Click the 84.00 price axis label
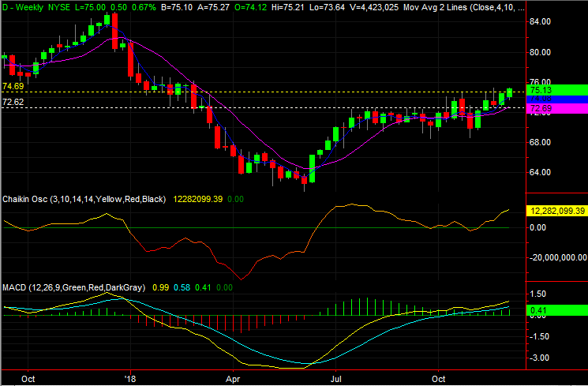 click(x=540, y=22)
